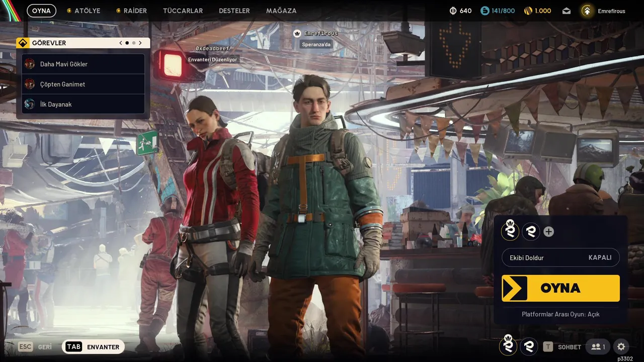This screenshot has height=362, width=644.
Task: Open SOHBET chat with T key button
Action: 561,347
